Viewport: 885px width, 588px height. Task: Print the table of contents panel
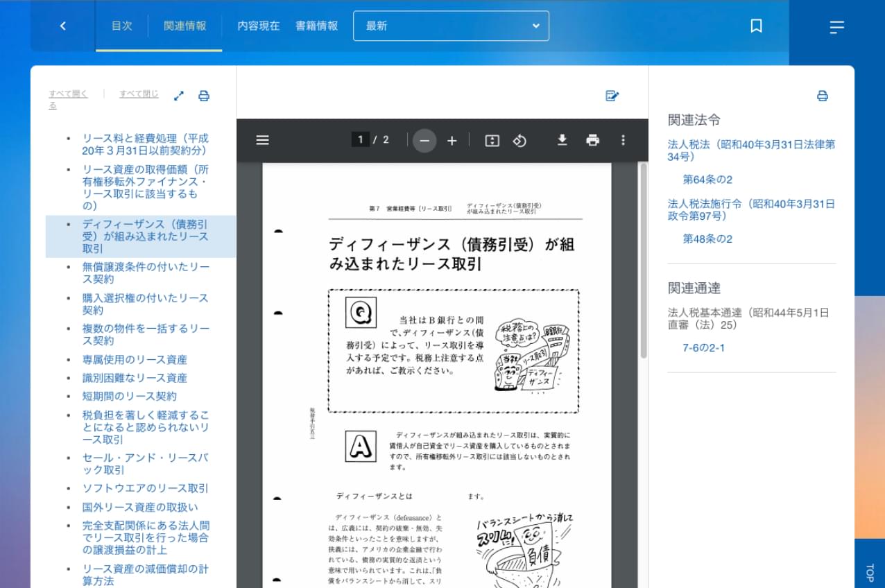[203, 95]
